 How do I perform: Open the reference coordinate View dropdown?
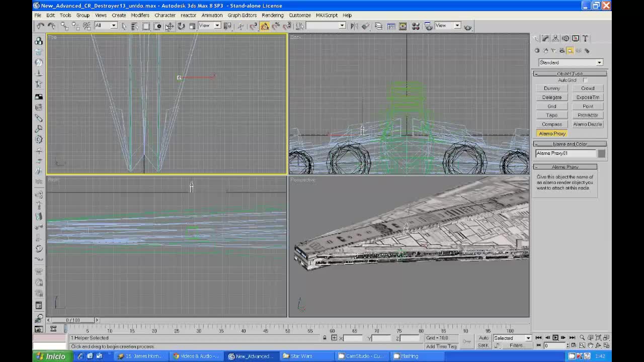click(210, 26)
